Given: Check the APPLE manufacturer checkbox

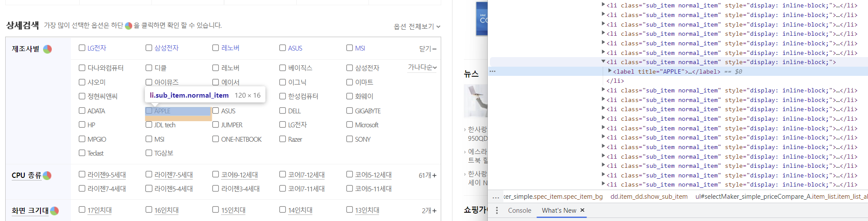Looking at the screenshot, I should click(x=149, y=111).
